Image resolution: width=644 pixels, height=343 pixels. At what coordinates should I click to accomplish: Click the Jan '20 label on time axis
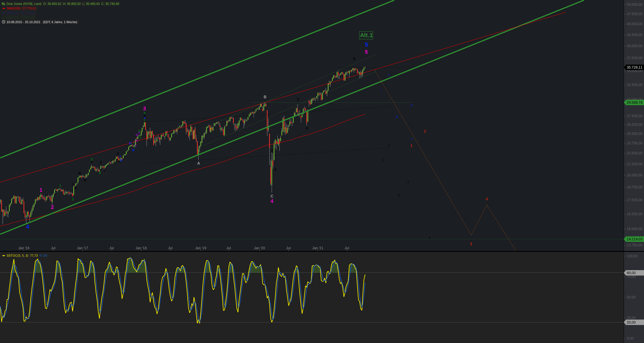259,248
